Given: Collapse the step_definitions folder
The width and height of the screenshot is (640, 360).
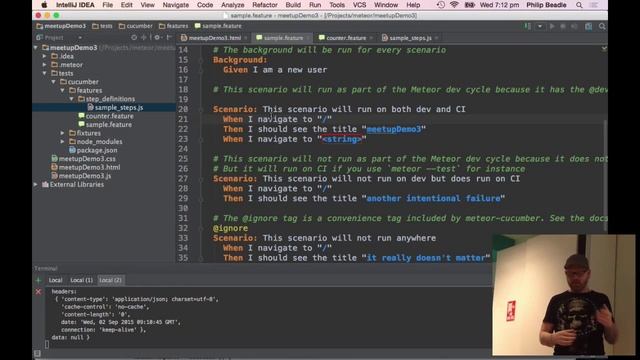Looking at the screenshot, I should [x=72, y=99].
